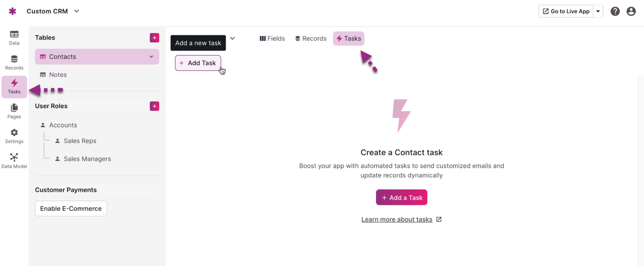This screenshot has height=266, width=644.
Task: Switch to the Records tab
Action: click(x=311, y=39)
